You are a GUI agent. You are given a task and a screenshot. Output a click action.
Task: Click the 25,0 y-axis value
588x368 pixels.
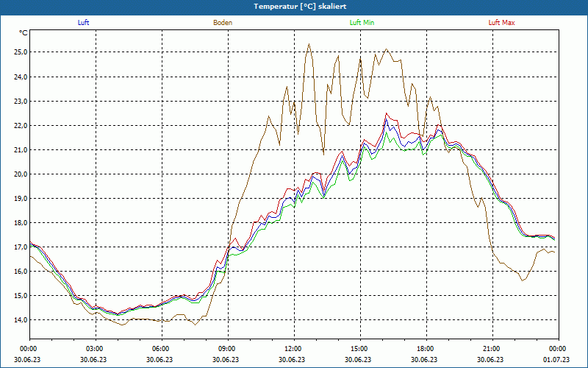coord(21,52)
